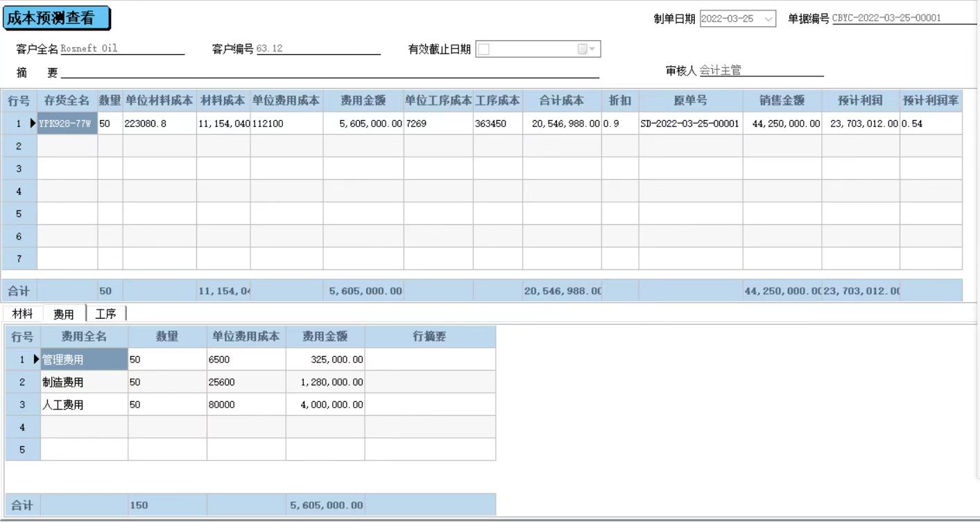This screenshot has height=522, width=980.
Task: Select the 人工费用 expense row cell
Action: coord(84,405)
